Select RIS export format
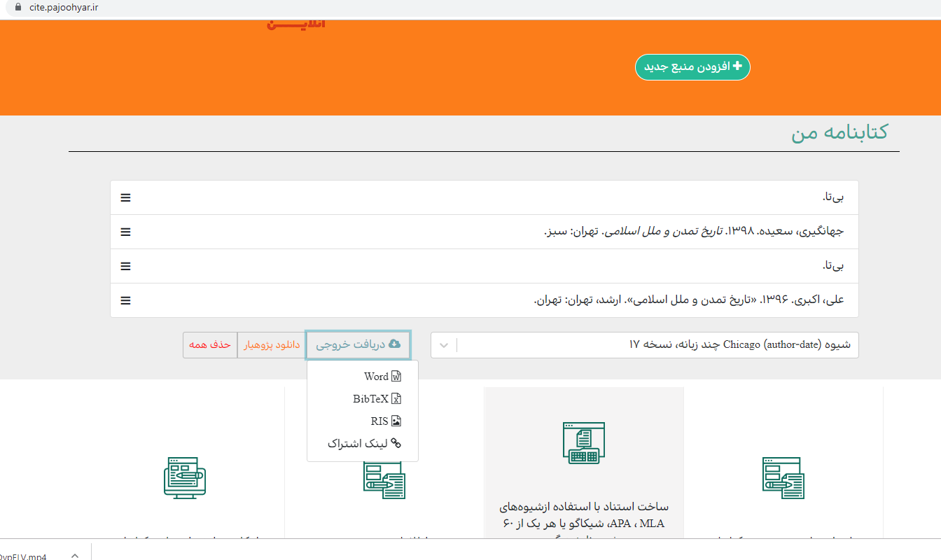The height and width of the screenshot is (560, 941). pyautogui.click(x=385, y=421)
